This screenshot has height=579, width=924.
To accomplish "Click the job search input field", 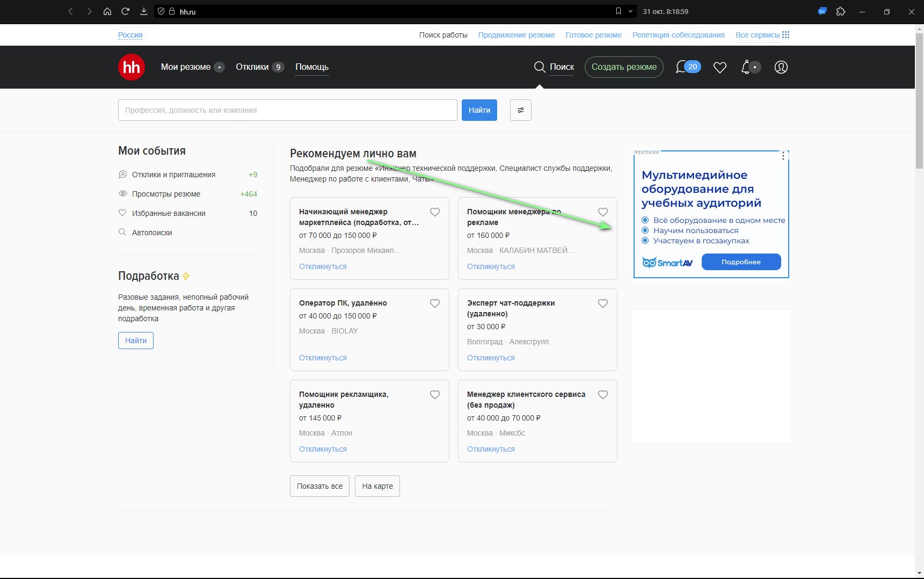I will (288, 110).
